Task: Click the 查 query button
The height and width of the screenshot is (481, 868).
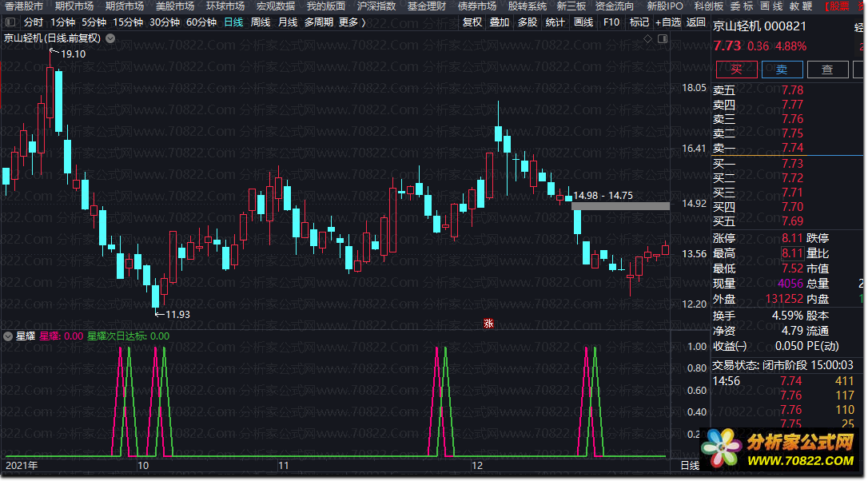Action: click(827, 70)
